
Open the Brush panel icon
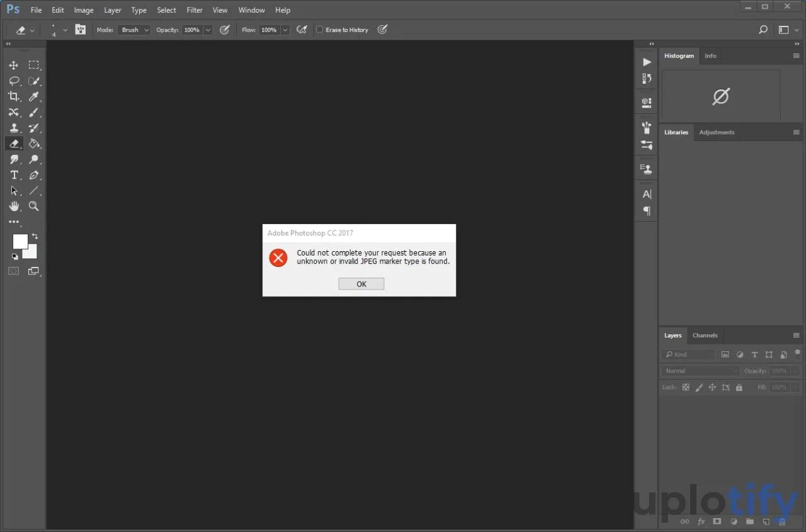pos(647,128)
